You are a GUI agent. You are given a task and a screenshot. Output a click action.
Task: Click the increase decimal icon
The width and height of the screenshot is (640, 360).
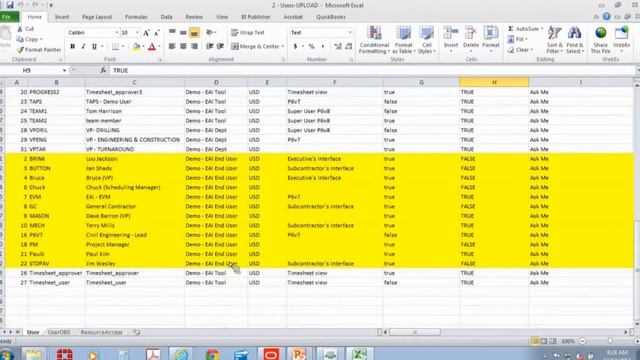coord(338,47)
